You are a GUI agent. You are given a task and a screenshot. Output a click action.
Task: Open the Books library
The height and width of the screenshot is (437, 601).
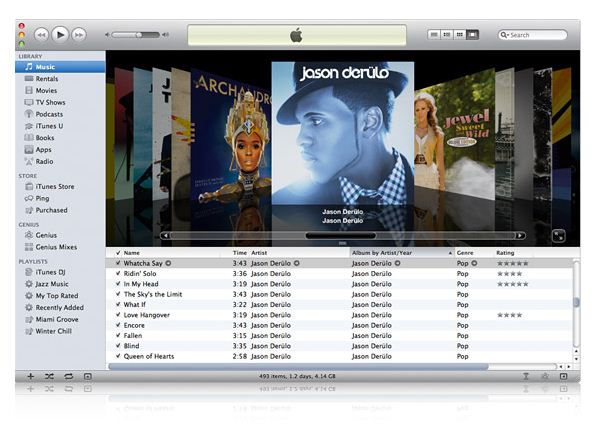click(x=60, y=138)
